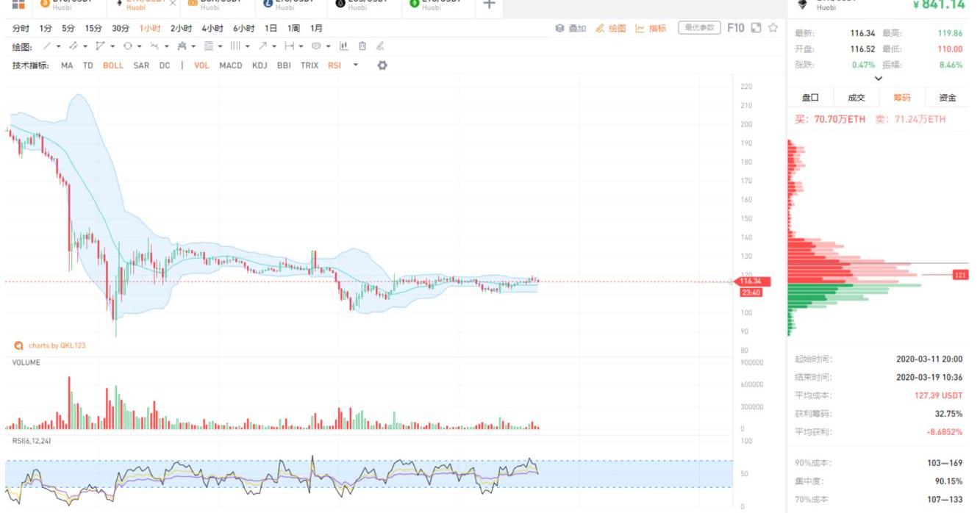
Task: Expand more indicators dropdown after RSI
Action: pyautogui.click(x=356, y=65)
